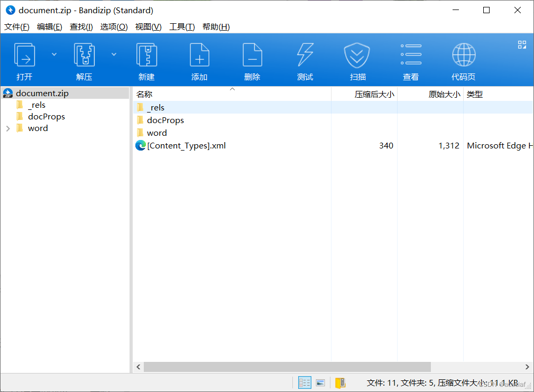The width and height of the screenshot is (534, 392).
Task: Click the docProps folder icon in file list
Action: pos(140,120)
